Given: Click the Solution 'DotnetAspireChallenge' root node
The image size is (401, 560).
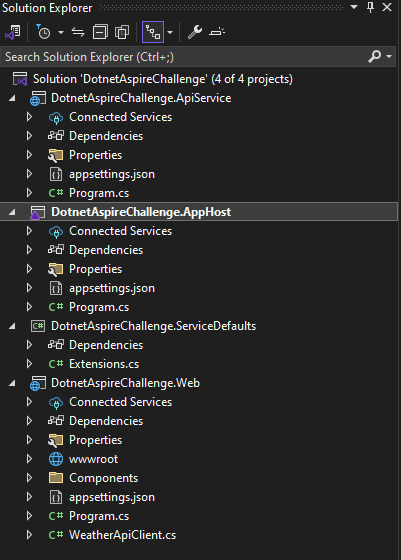Looking at the screenshot, I should tap(162, 79).
